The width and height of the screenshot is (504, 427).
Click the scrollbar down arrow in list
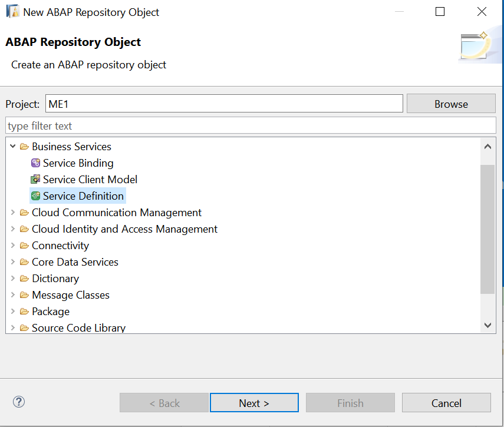click(x=487, y=325)
